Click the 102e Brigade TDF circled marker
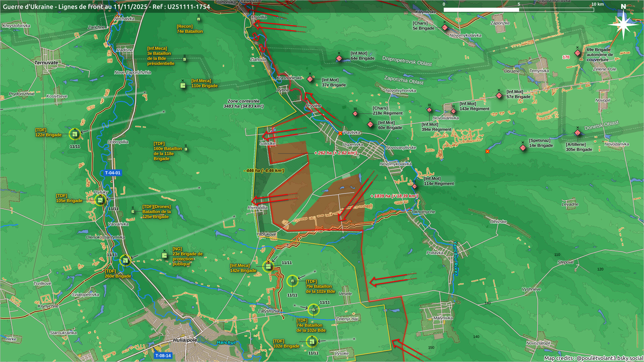 312,342
